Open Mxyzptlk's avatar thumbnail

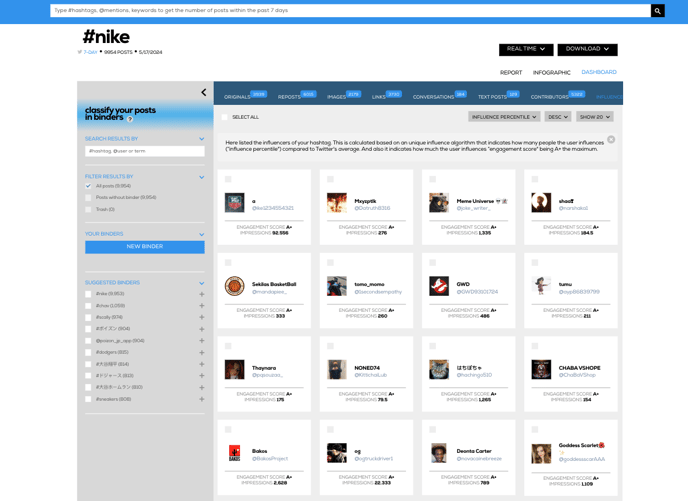[x=337, y=203]
